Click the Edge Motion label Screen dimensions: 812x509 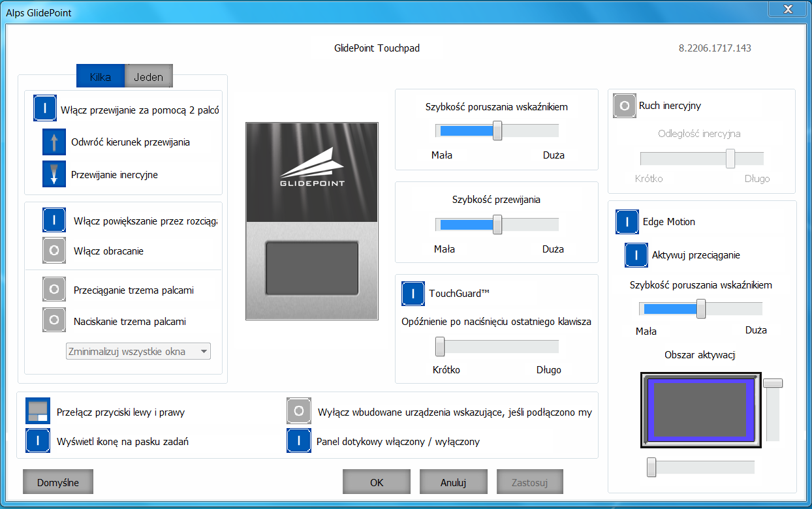(x=669, y=222)
